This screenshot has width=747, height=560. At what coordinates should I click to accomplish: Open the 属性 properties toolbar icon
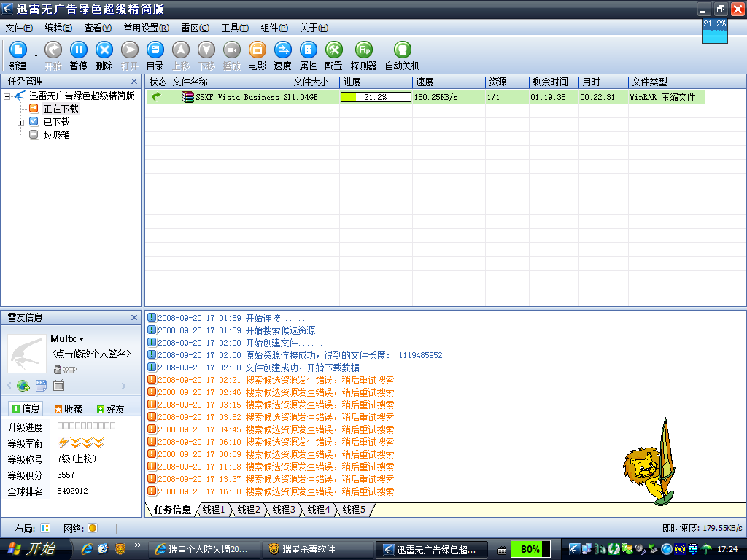(309, 50)
